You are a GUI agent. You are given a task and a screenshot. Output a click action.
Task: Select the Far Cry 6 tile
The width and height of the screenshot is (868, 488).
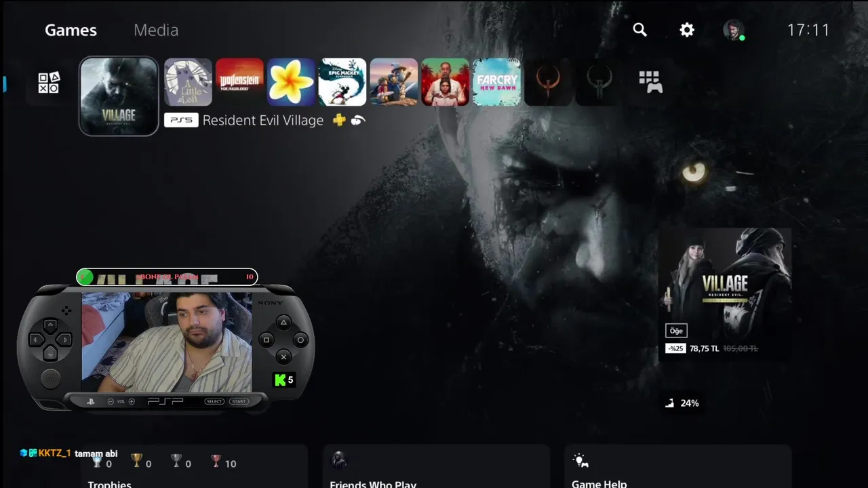click(446, 82)
